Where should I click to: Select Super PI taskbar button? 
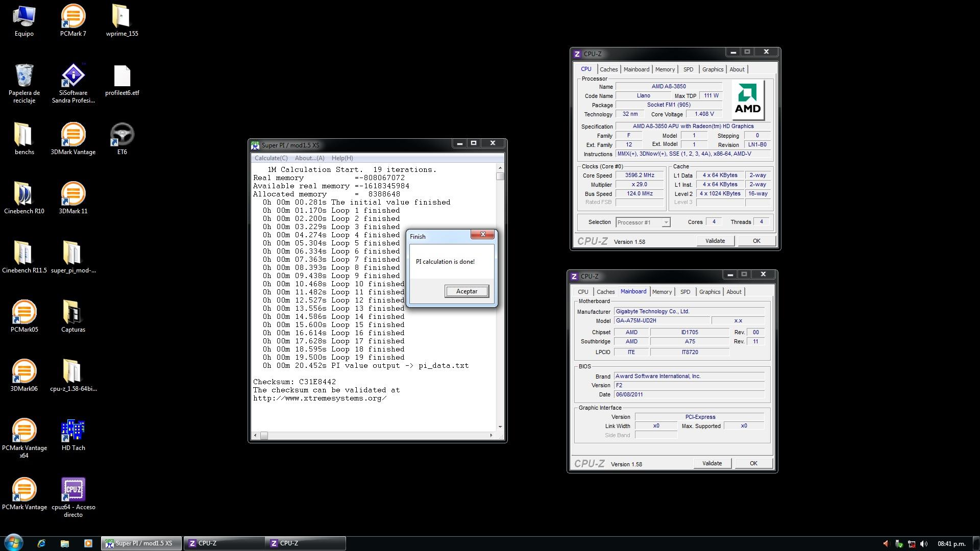point(141,543)
